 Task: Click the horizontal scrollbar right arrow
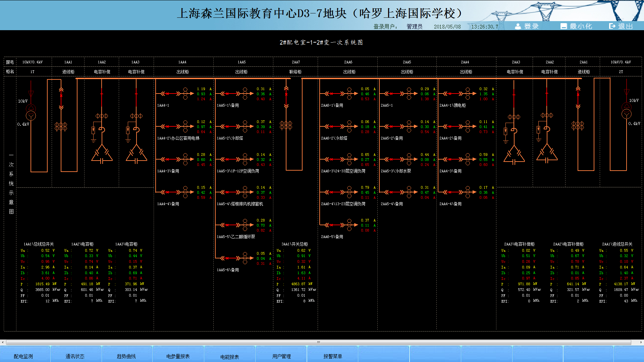(x=641, y=342)
